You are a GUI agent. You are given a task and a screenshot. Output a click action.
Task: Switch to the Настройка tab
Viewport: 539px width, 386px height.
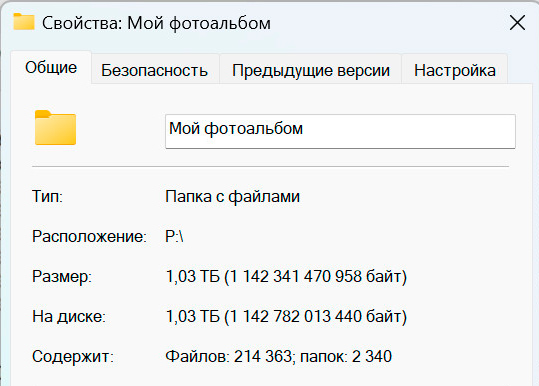tap(455, 70)
